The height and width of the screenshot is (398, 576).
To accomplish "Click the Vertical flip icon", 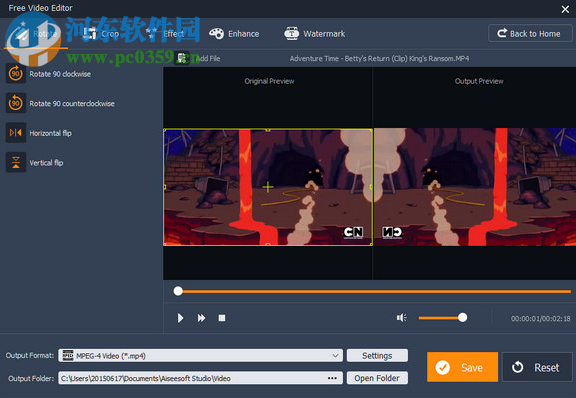I will click(16, 162).
